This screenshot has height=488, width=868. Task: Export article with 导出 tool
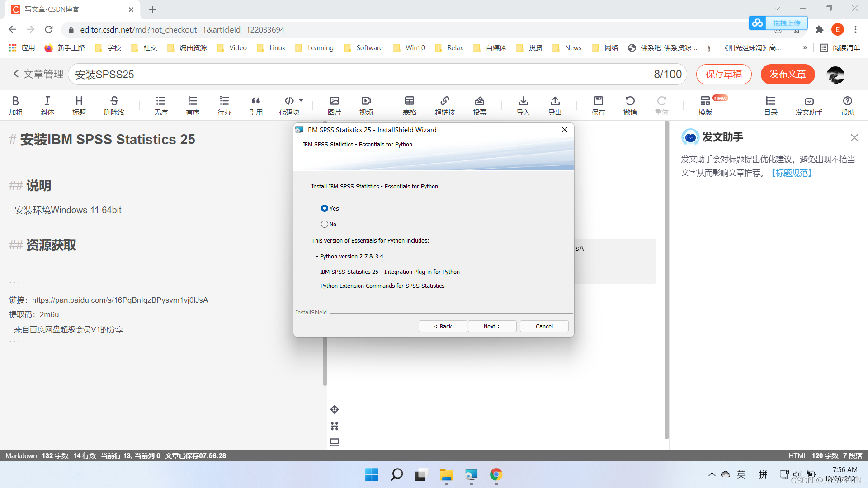coord(555,106)
